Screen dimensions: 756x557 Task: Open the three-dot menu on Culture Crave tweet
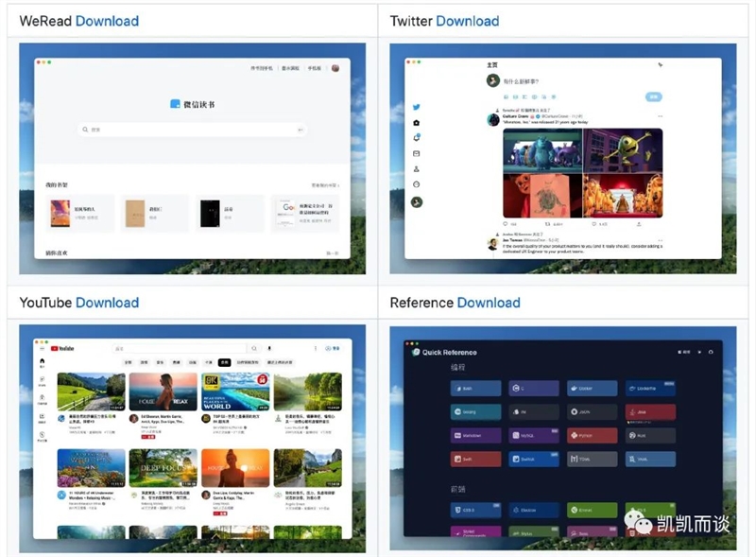click(x=660, y=116)
